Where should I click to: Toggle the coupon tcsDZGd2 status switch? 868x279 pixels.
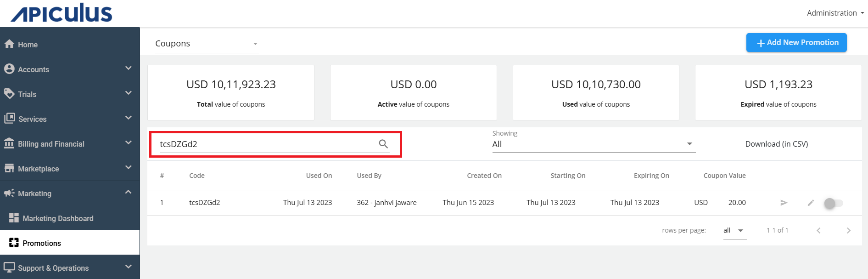point(833,203)
